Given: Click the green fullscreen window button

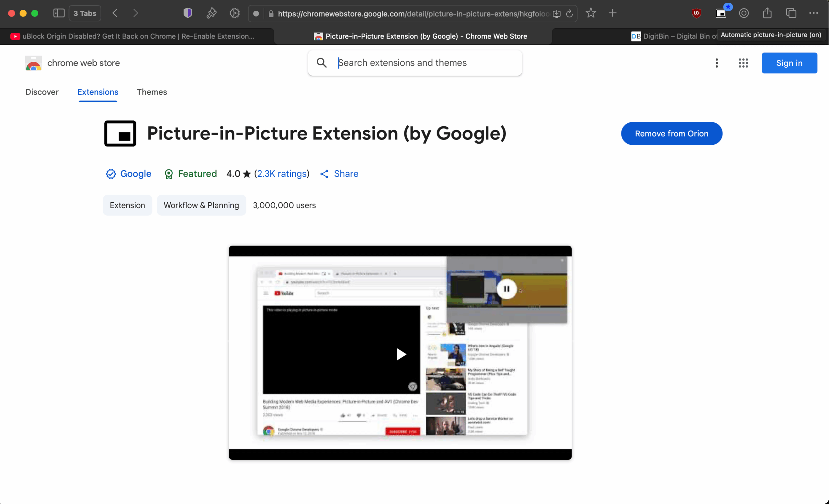Looking at the screenshot, I should pos(35,13).
